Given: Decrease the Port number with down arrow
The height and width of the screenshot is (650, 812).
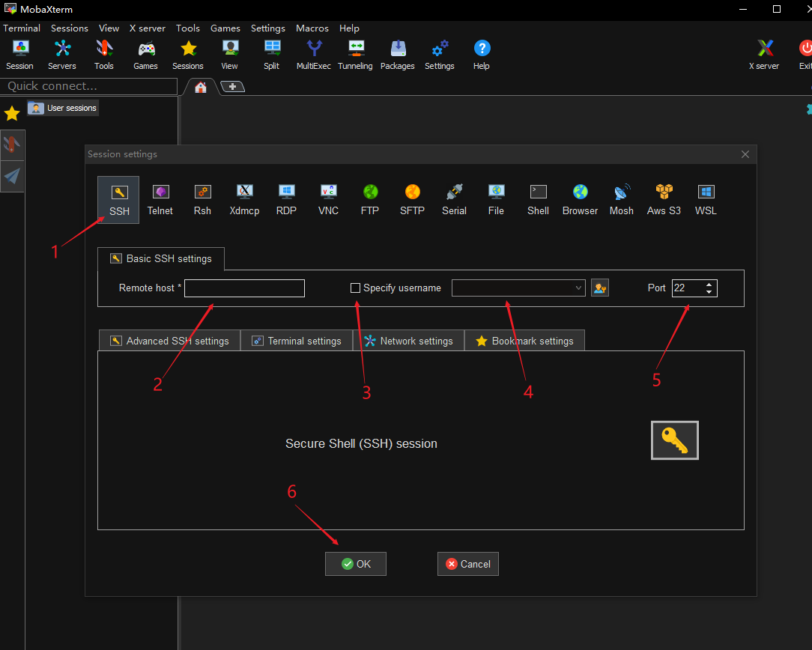Looking at the screenshot, I should point(709,292).
